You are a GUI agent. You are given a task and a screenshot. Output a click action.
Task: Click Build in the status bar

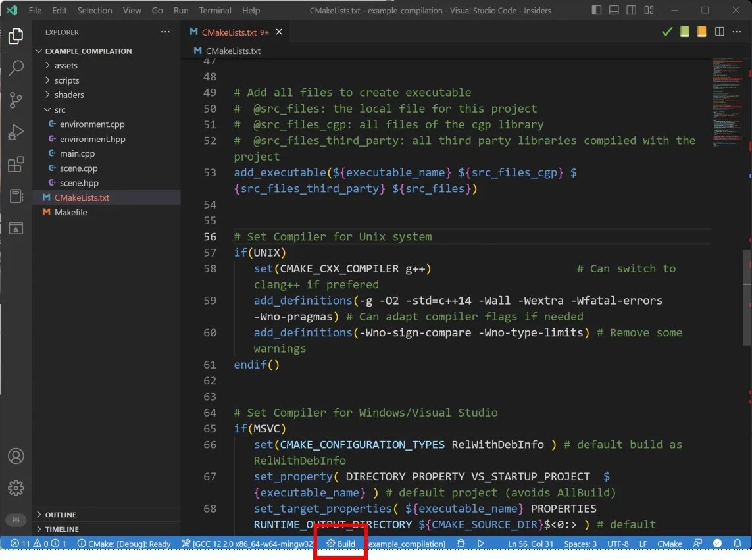341,543
